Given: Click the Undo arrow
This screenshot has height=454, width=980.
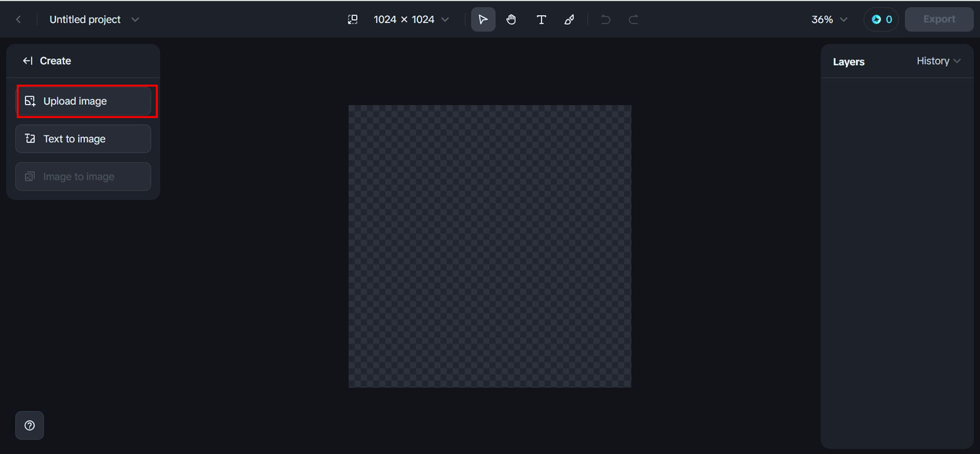Looking at the screenshot, I should tap(606, 20).
